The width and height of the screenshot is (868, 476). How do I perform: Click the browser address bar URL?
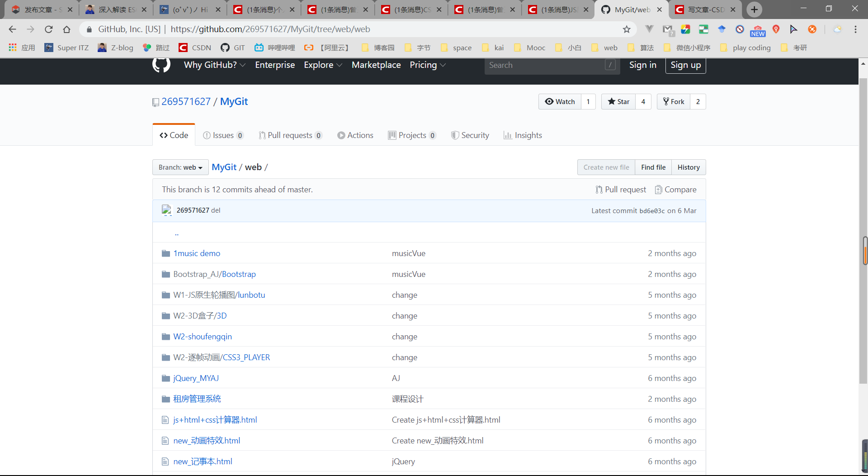pyautogui.click(x=270, y=29)
